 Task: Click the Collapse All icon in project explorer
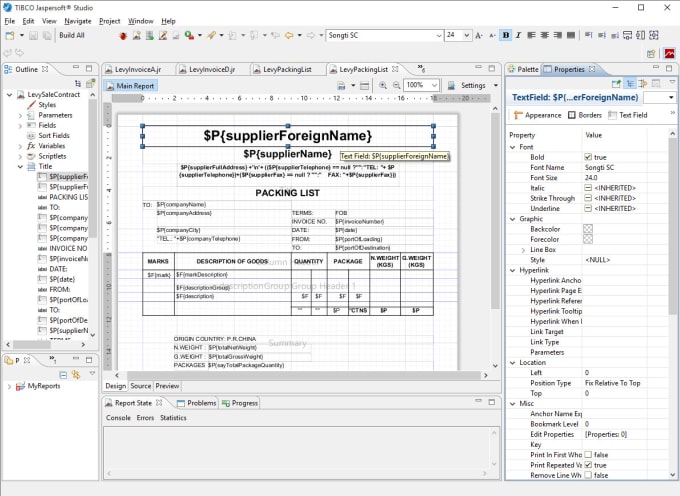(x=63, y=375)
